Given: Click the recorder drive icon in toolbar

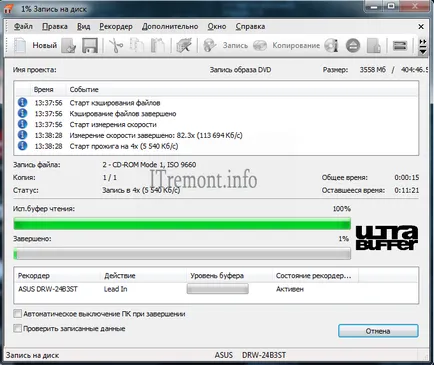Looking at the screenshot, I should (400, 46).
